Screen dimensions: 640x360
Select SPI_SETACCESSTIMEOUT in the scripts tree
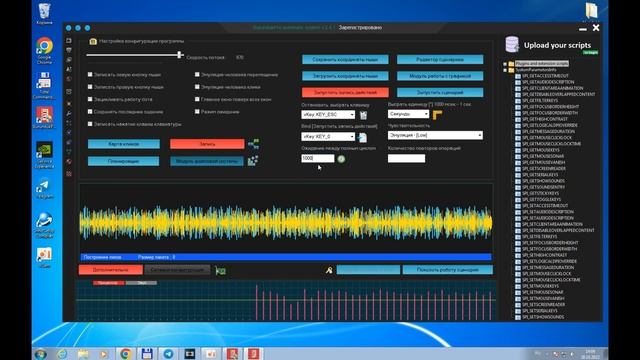[x=545, y=206]
